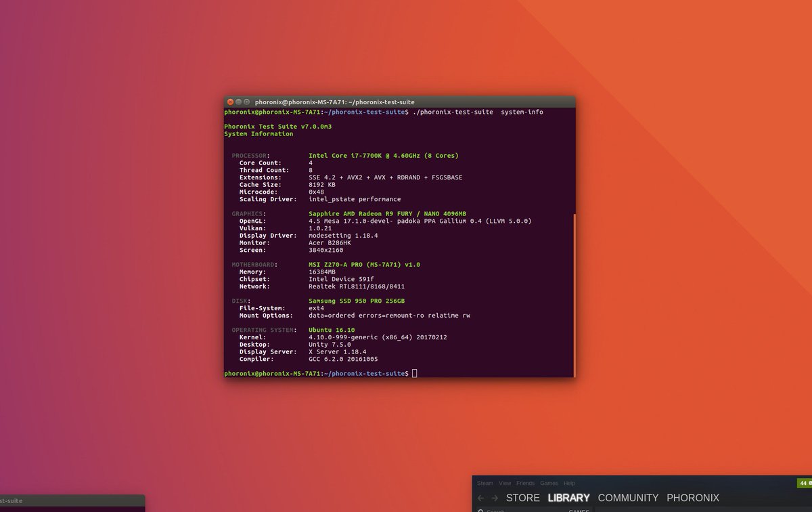Open the PHORONIX profile tab in Steam
Viewport: 812px width, 512px height.
click(x=693, y=498)
